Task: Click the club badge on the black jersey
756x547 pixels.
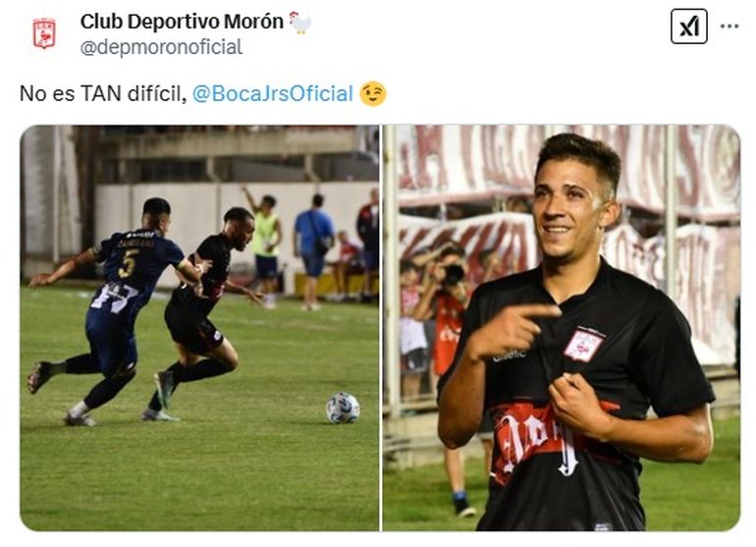Action: click(x=584, y=345)
